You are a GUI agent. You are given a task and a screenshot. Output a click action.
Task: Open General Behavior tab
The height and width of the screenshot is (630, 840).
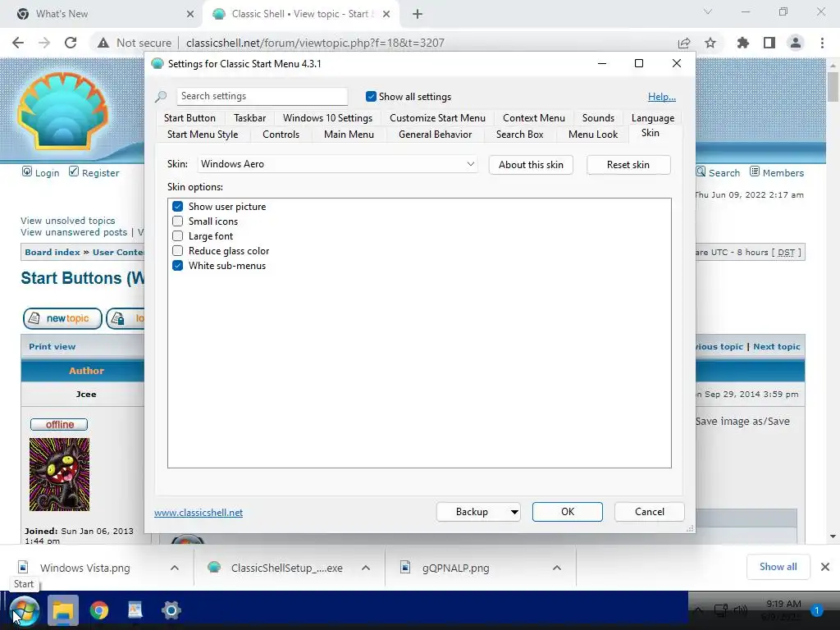pyautogui.click(x=435, y=135)
